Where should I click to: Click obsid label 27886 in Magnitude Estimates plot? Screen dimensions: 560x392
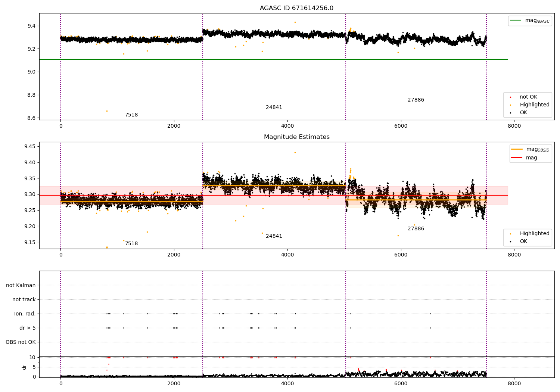(x=416, y=229)
